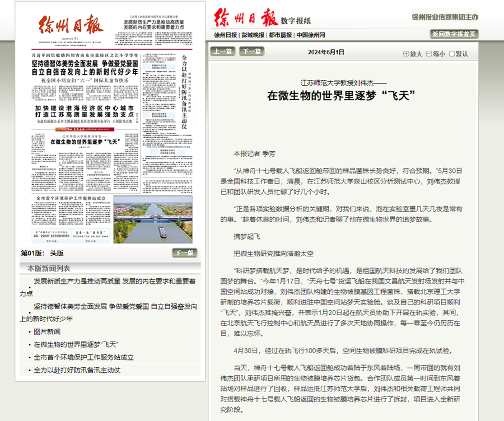Image resolution: width=504 pixels, height=421 pixels.
Task: Open 图片新闻 in news list
Action: 51,331
